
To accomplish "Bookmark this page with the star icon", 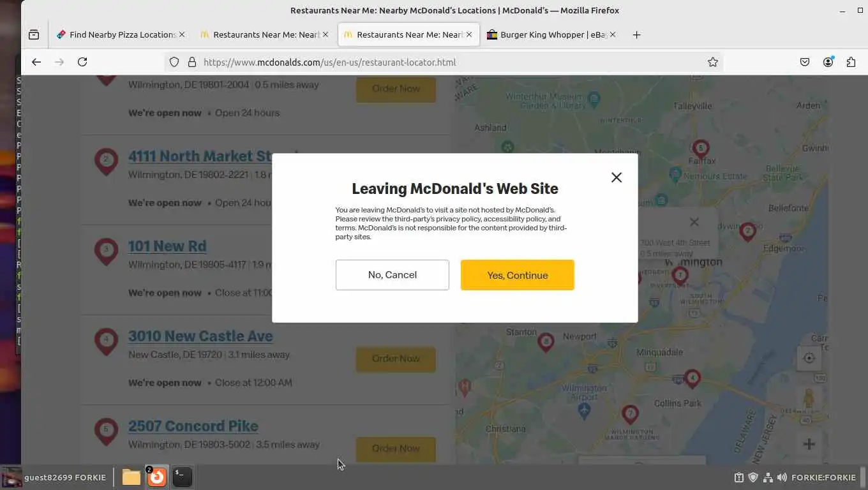I will tap(713, 62).
